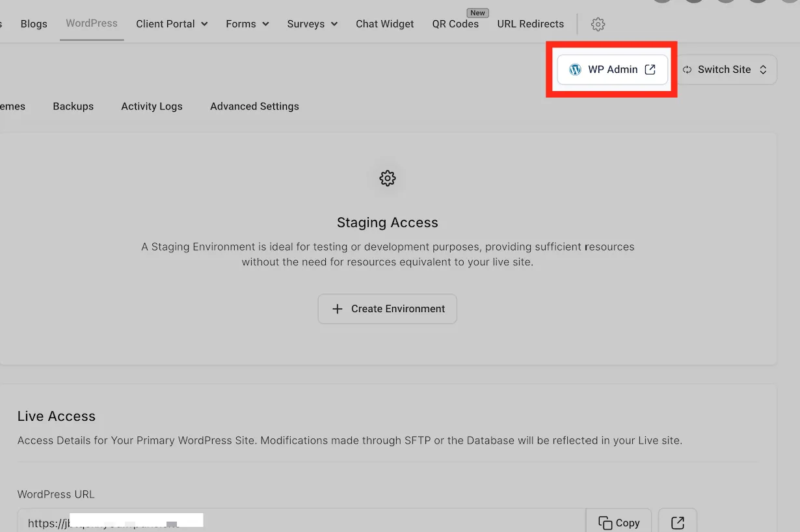The image size is (800, 532).
Task: Click the Staging Access heading
Action: (388, 222)
